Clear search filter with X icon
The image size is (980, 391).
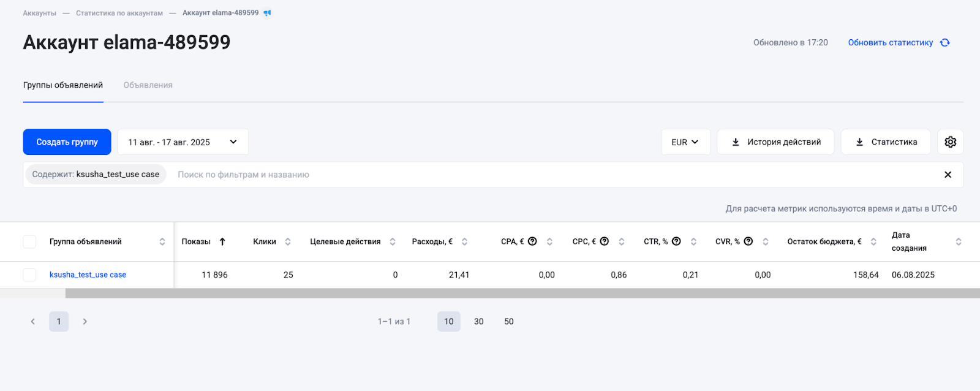[x=948, y=175]
